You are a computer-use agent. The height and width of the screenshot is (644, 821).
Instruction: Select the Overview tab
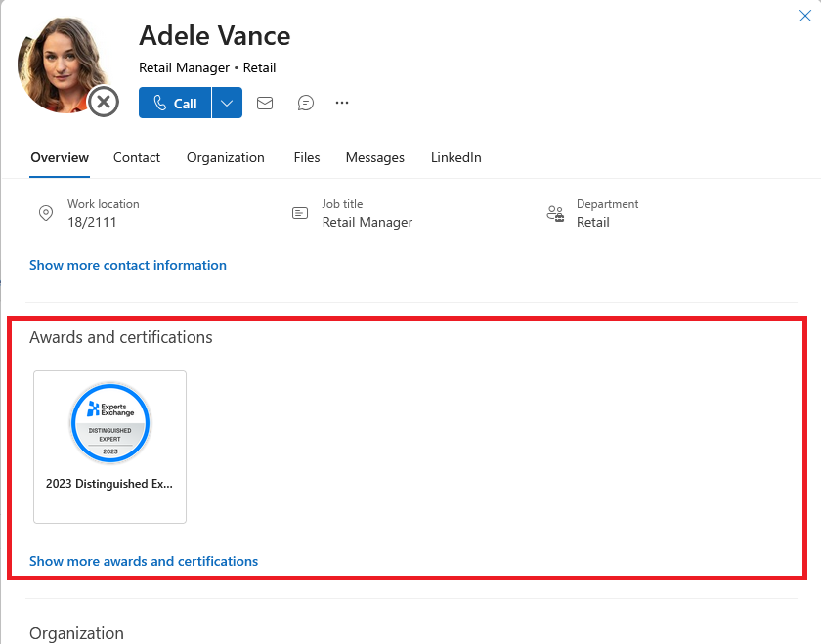(x=60, y=157)
